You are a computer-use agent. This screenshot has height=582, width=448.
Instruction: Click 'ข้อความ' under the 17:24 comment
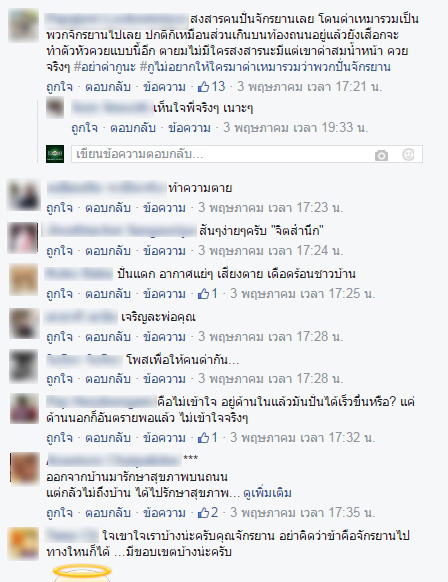point(164,251)
